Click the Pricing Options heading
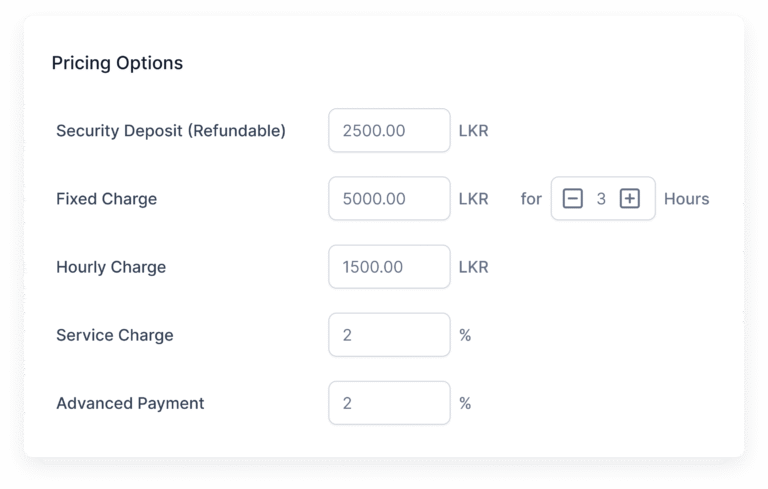Screen dimensions: 768x489 (x=117, y=63)
